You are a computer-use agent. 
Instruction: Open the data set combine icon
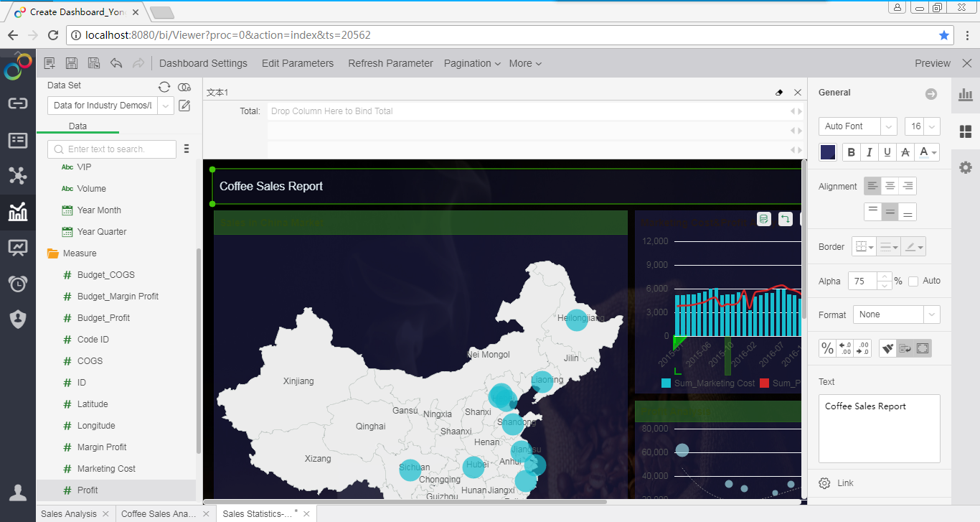184,87
